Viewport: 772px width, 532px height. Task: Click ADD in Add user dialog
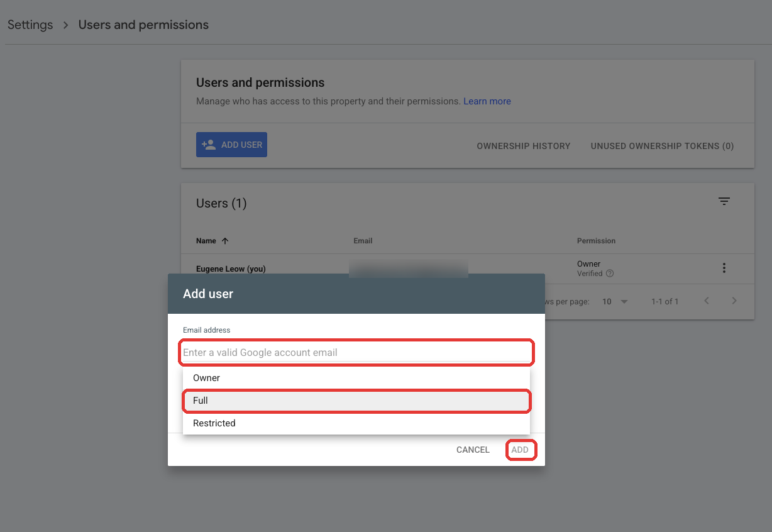point(520,450)
